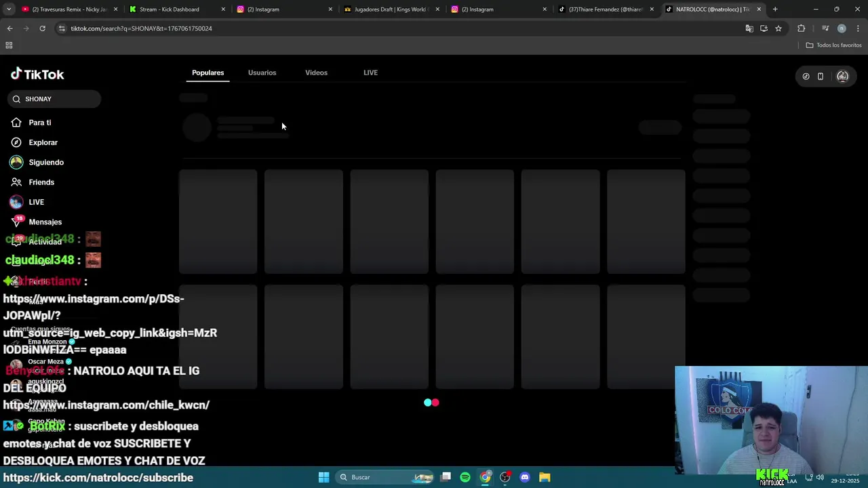Go to the Para ti feed
The height and width of the screenshot is (488, 868).
[x=39, y=123]
